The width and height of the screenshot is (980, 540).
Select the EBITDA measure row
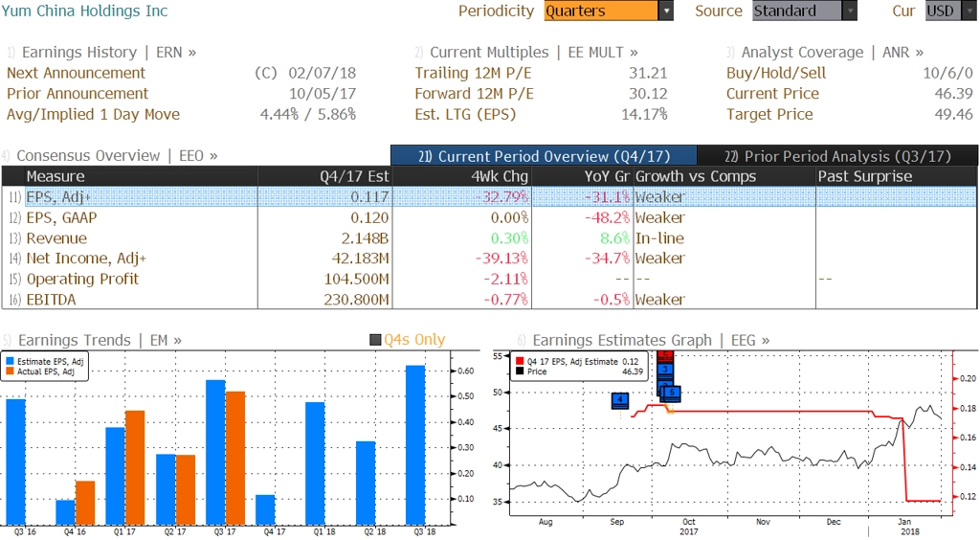pos(489,300)
